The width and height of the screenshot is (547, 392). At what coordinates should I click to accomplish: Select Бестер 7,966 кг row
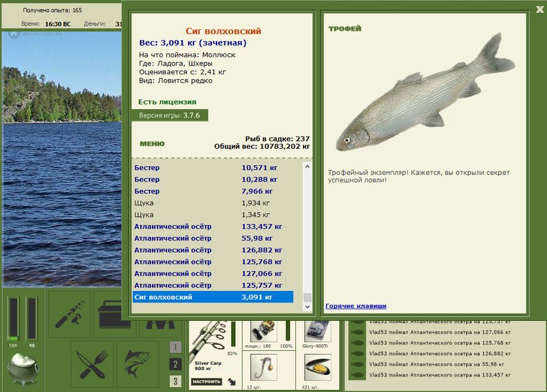click(x=213, y=191)
